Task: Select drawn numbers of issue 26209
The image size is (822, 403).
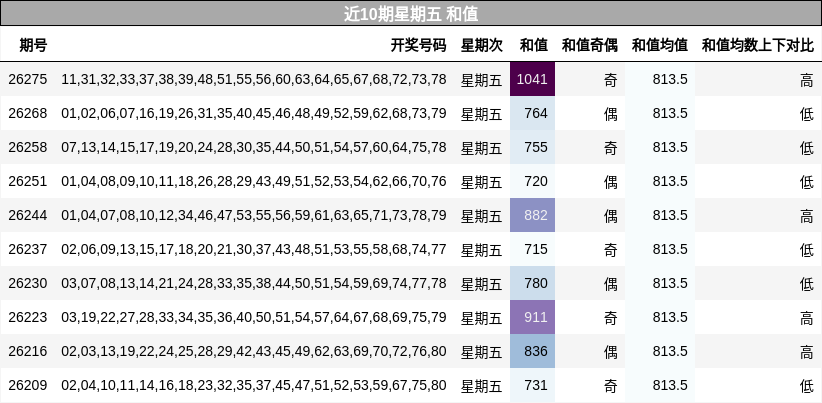Action: click(254, 385)
